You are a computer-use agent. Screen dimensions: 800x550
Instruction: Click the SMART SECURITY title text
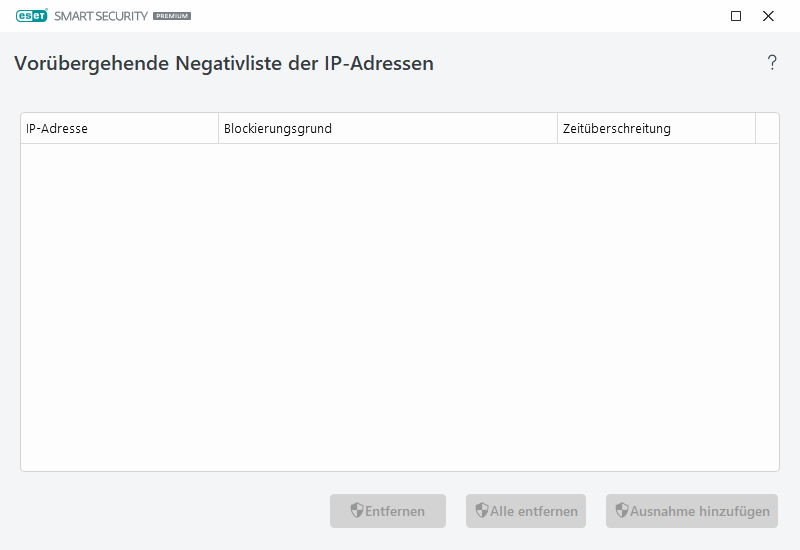tap(101, 16)
